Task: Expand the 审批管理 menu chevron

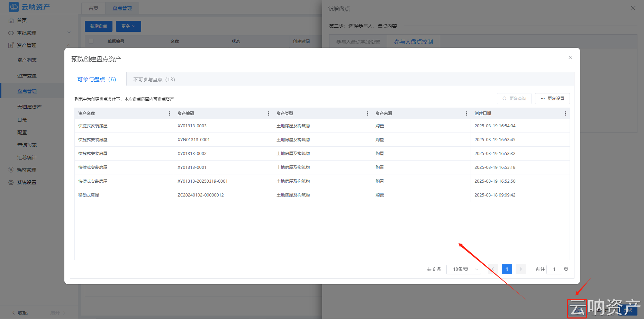Action: 69,33
